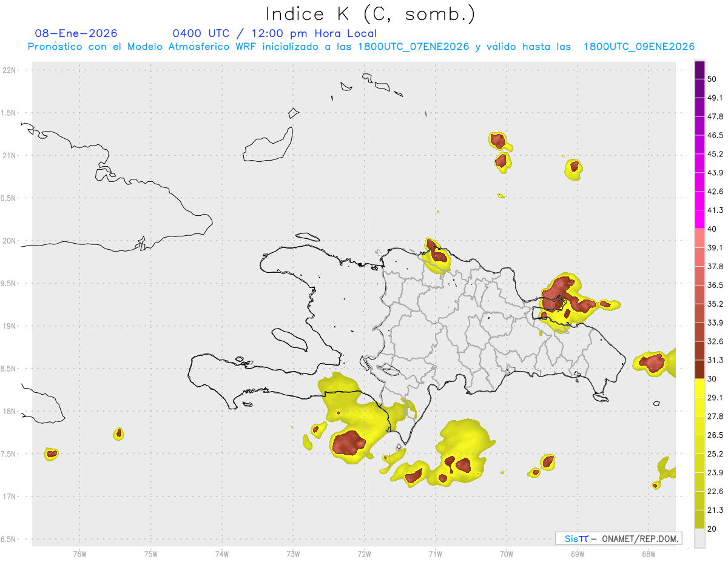Click the '32.6' value on the color scale

click(x=716, y=341)
